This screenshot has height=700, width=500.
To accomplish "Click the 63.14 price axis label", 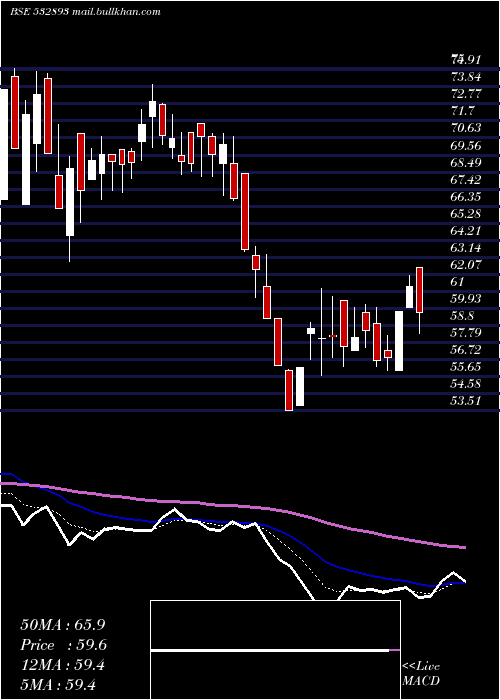I will 467,247.
